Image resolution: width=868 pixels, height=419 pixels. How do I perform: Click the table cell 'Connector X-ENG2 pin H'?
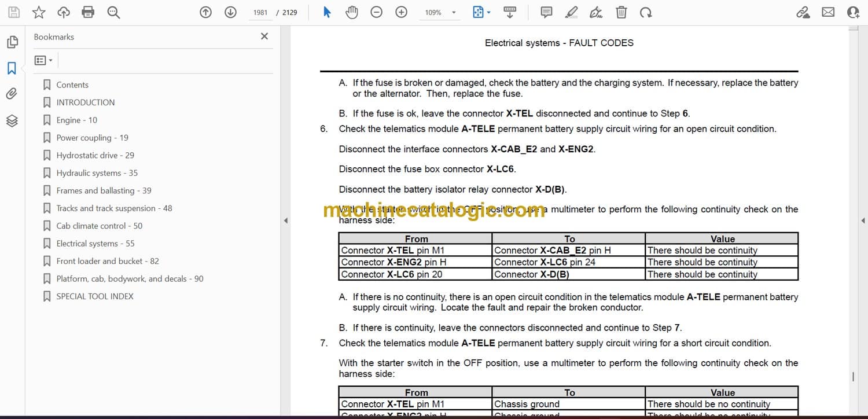tap(415, 262)
